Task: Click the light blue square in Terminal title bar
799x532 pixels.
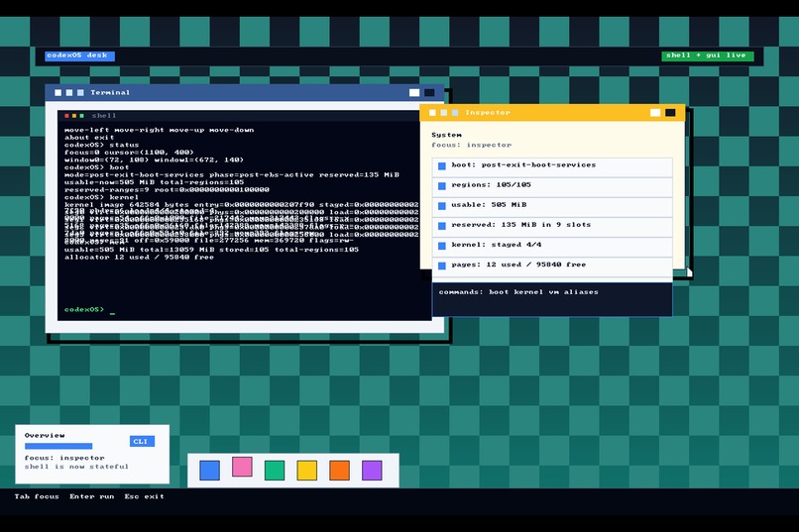Action: click(80, 93)
